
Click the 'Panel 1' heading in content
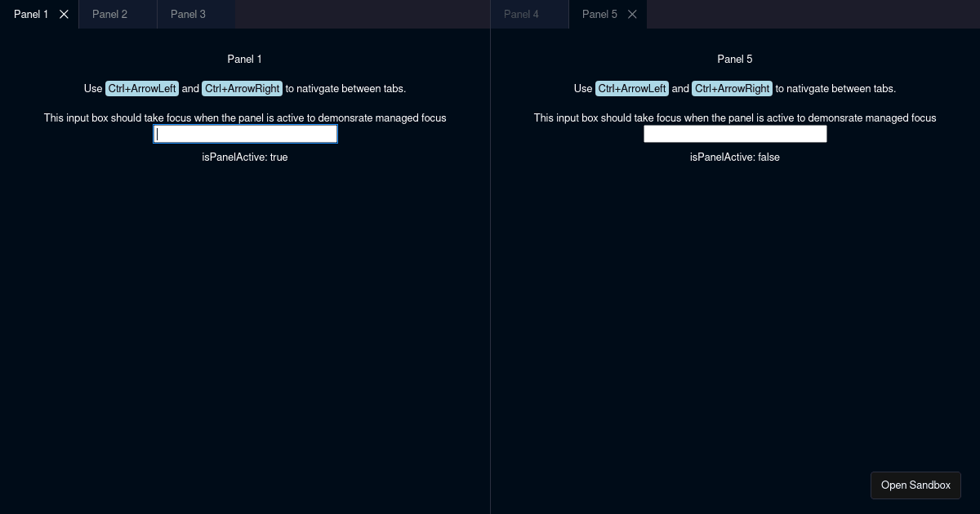245,59
